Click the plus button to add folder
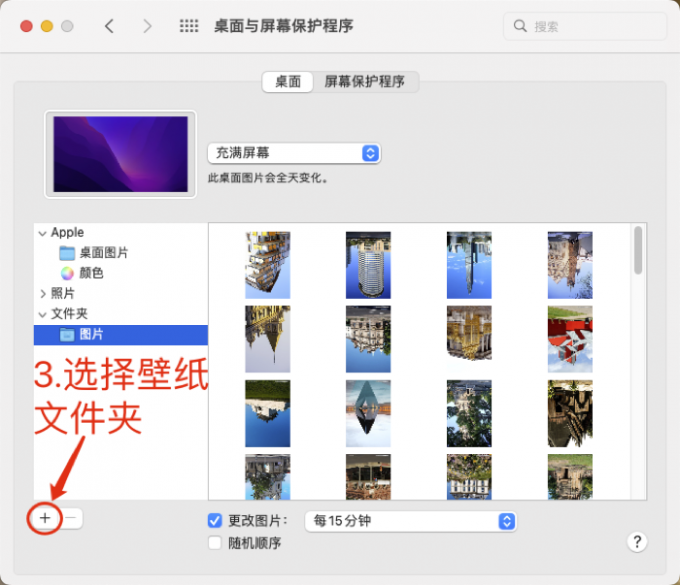 45,518
